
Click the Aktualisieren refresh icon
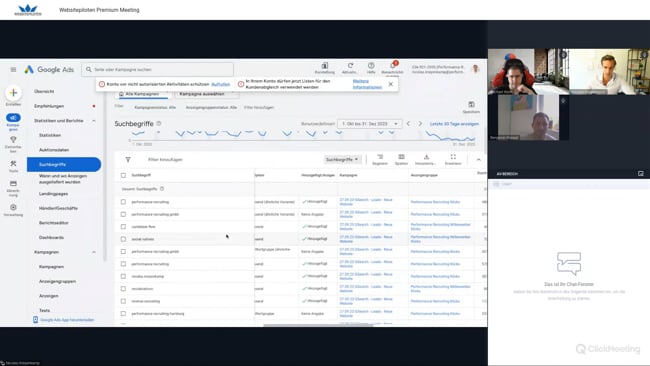point(350,66)
